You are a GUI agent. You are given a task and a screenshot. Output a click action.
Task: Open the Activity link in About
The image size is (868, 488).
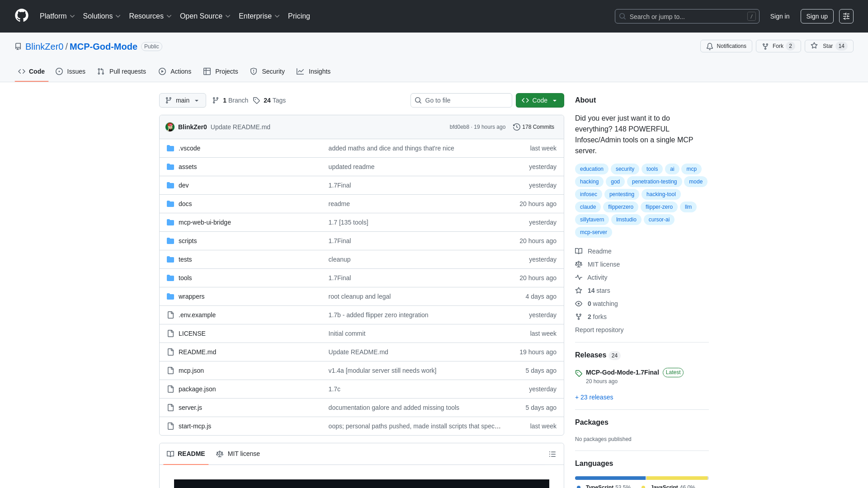pyautogui.click(x=591, y=277)
